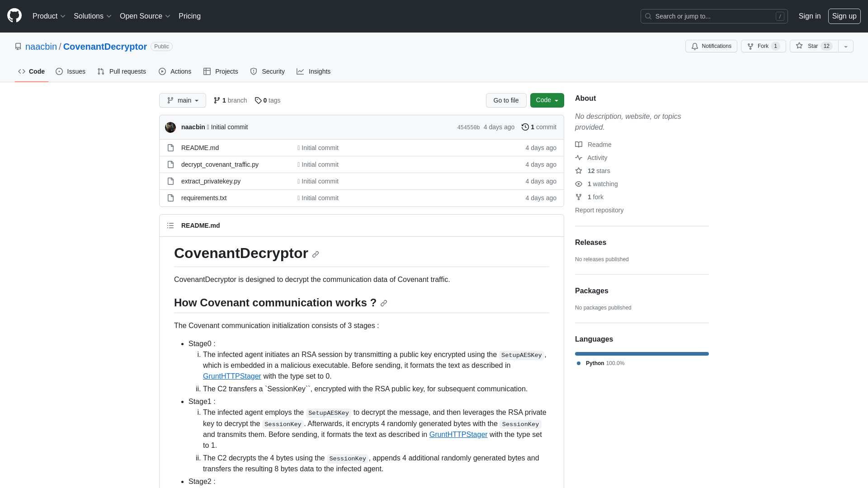
Task: Click the Sign in link
Action: (810, 16)
